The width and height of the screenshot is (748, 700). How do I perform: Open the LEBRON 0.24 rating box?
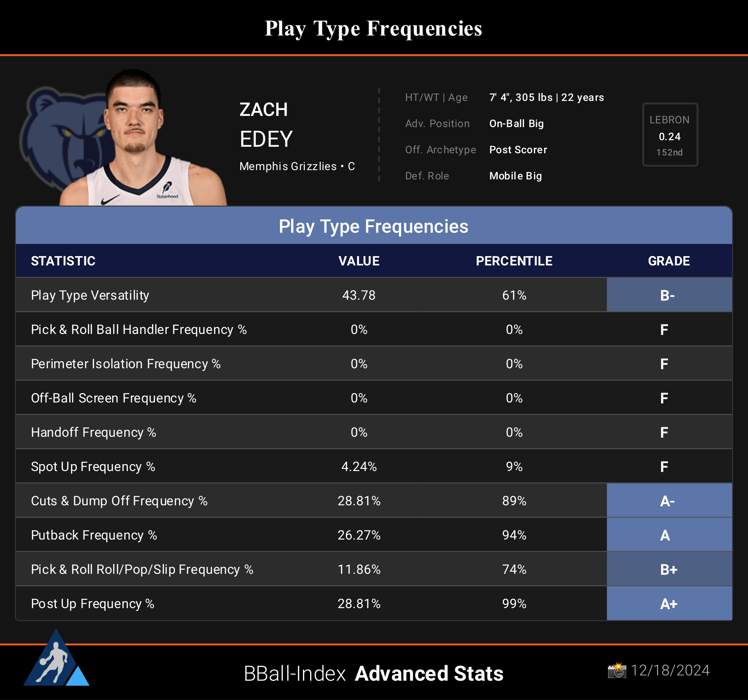[x=670, y=135]
